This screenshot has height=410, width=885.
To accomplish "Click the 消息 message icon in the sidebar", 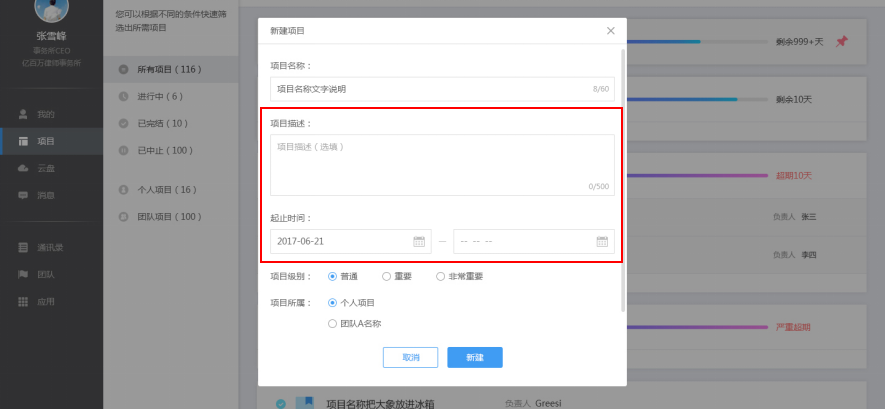I will (x=23, y=195).
